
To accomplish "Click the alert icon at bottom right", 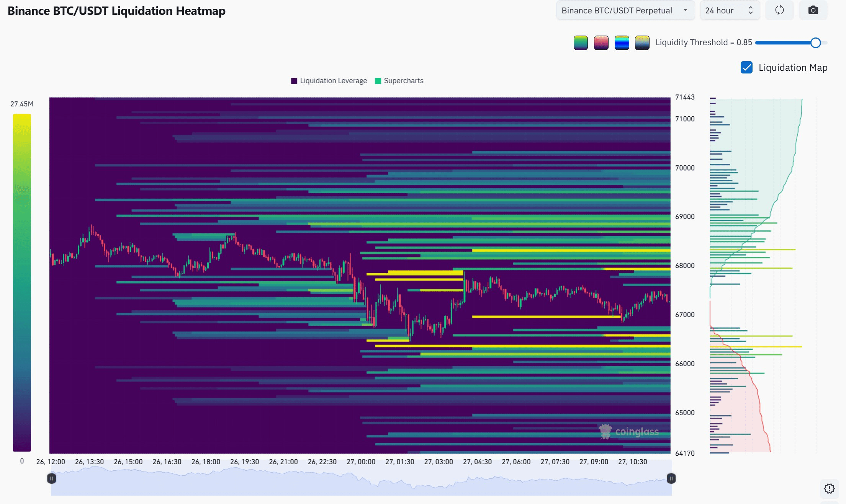I will tap(829, 489).
